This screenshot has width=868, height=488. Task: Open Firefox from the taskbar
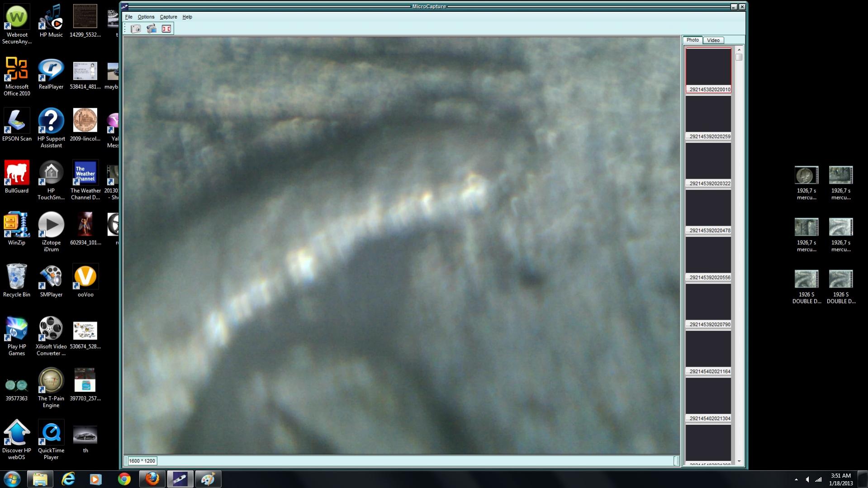click(152, 479)
